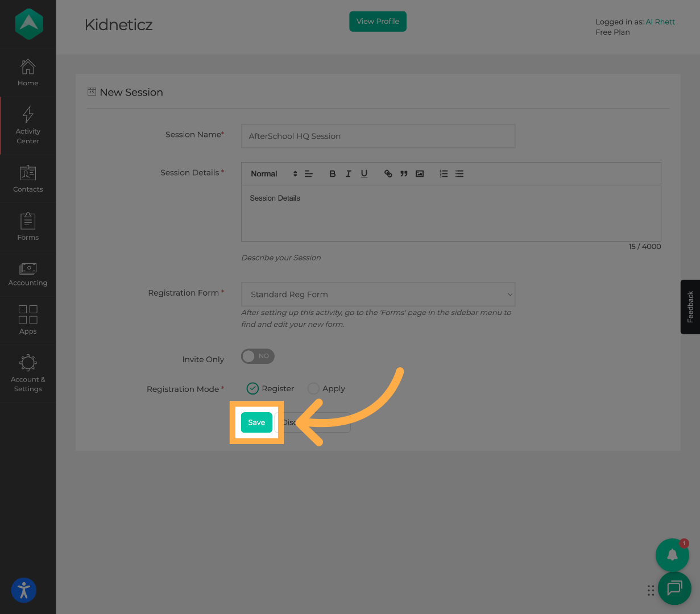Open the Activity Center from the sidebar
Image resolution: width=700 pixels, height=614 pixels.
click(x=28, y=125)
